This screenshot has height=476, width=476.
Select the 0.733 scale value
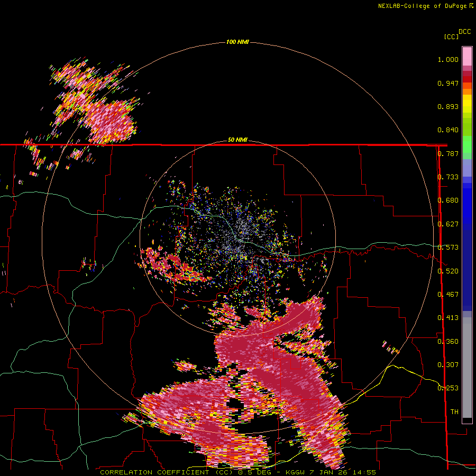[x=448, y=177]
